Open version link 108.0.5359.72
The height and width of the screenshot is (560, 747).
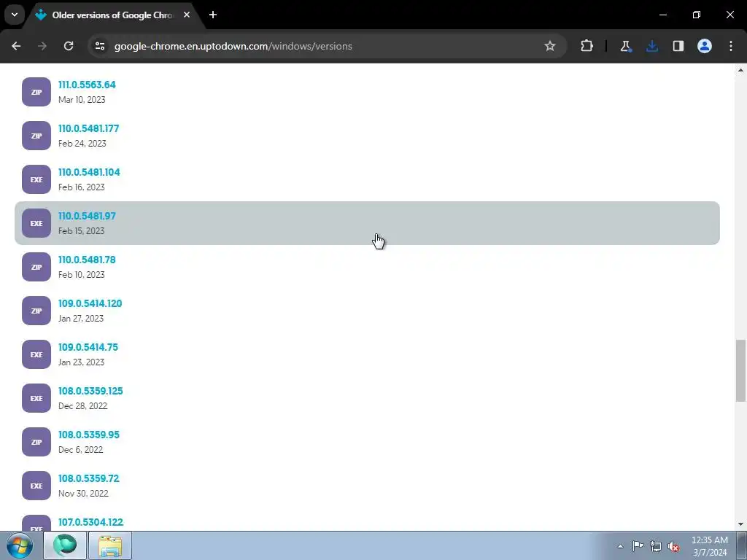pos(88,479)
